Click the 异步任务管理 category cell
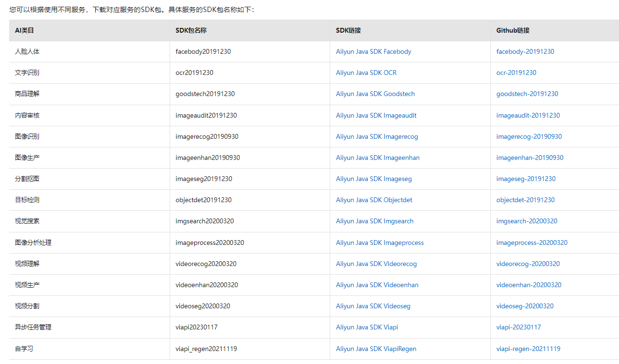The image size is (619, 364). coord(89,327)
